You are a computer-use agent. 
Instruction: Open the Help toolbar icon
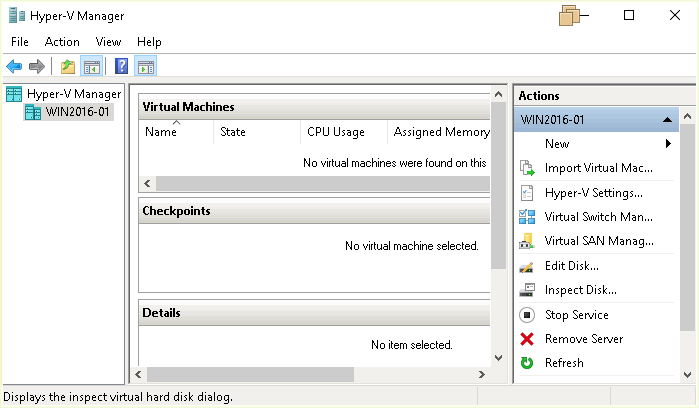tap(122, 67)
